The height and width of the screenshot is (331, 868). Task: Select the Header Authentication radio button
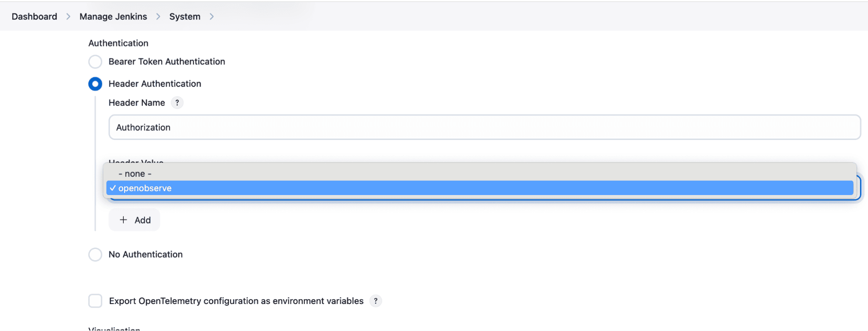click(x=95, y=84)
